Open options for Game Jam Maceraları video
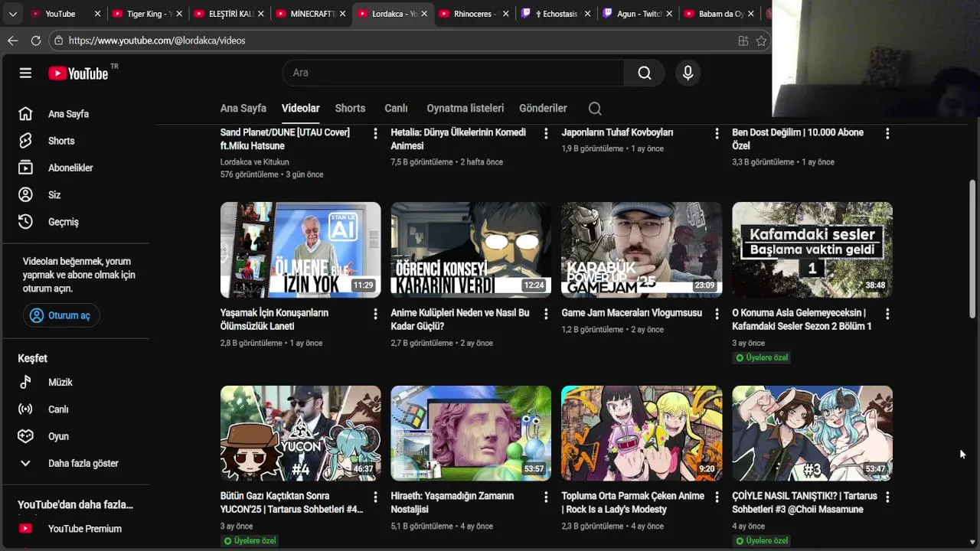The width and height of the screenshot is (980, 551). [717, 314]
